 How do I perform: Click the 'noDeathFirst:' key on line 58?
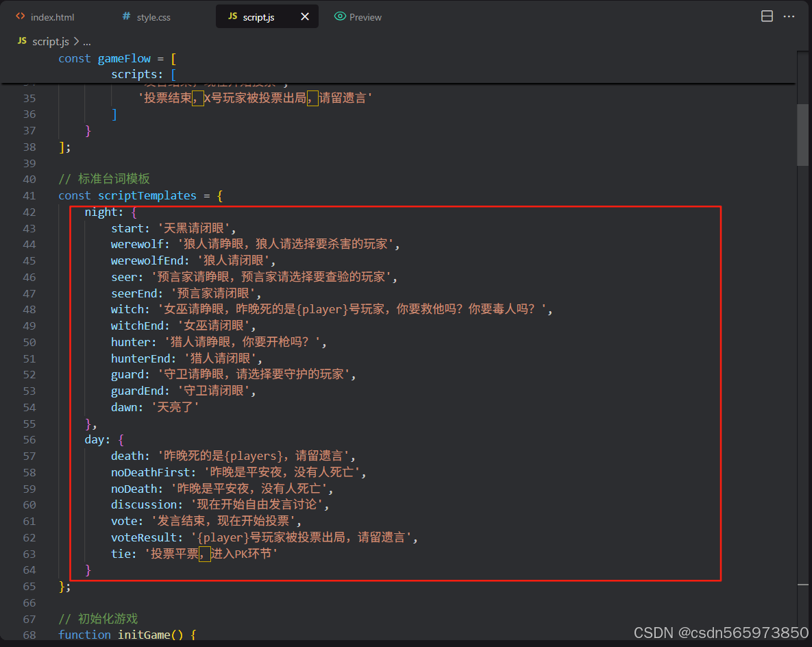coord(153,472)
